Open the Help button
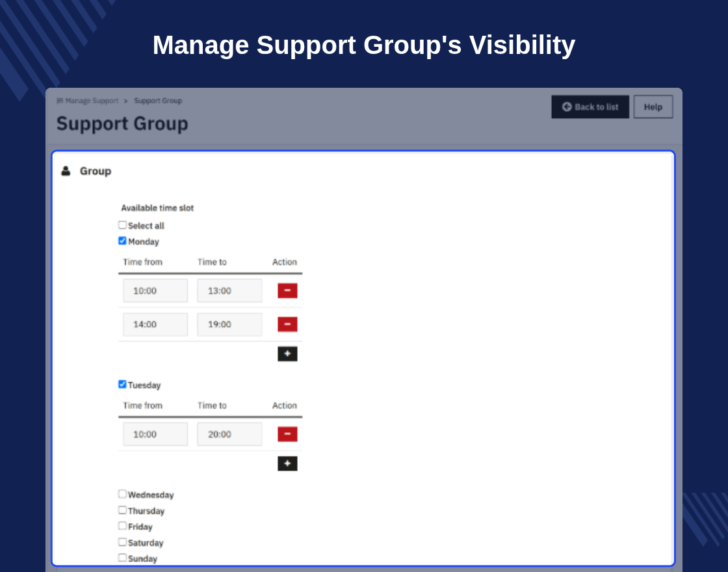Screen dimensions: 728x572 (x=653, y=107)
